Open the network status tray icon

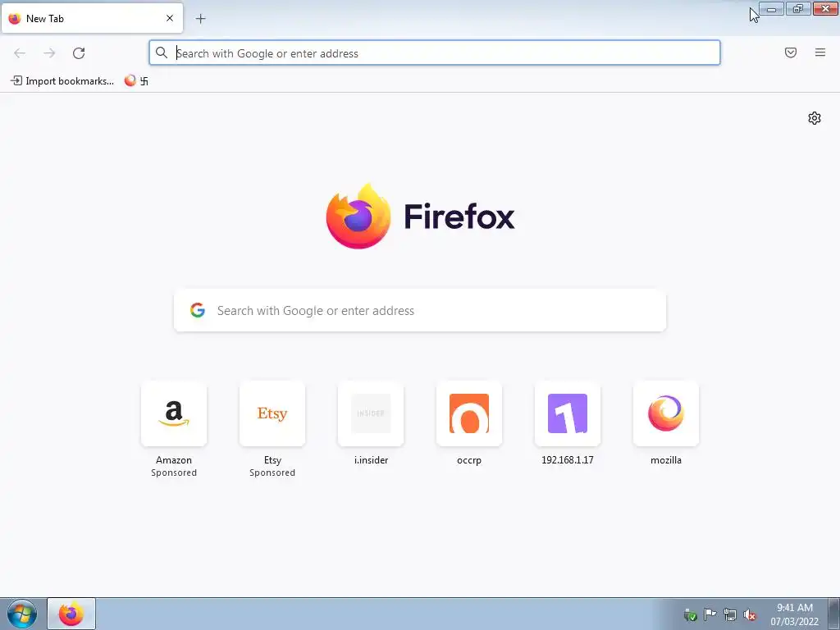tap(729, 614)
